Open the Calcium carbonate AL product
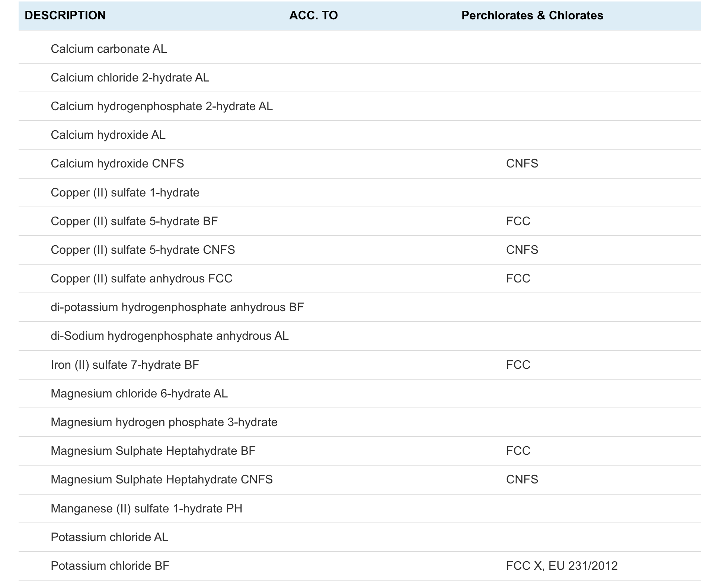Screen dimensions: 716x588 109,49
